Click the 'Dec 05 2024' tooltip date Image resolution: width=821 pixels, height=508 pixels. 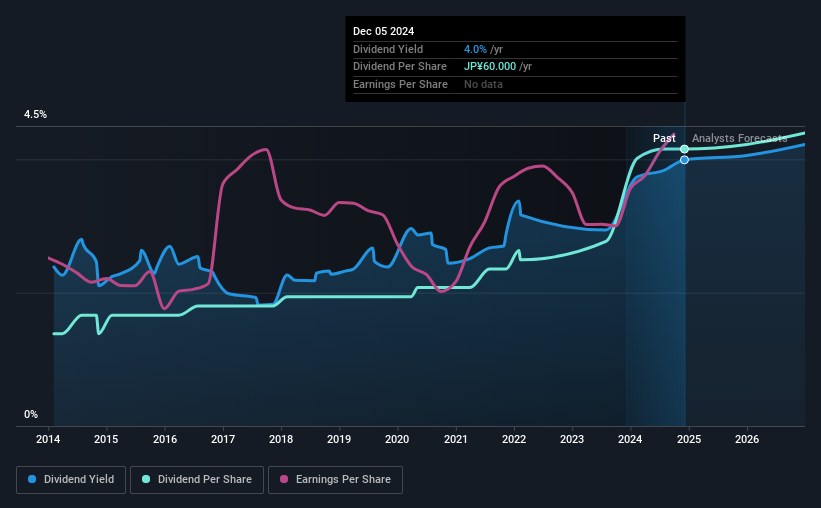[x=383, y=31]
